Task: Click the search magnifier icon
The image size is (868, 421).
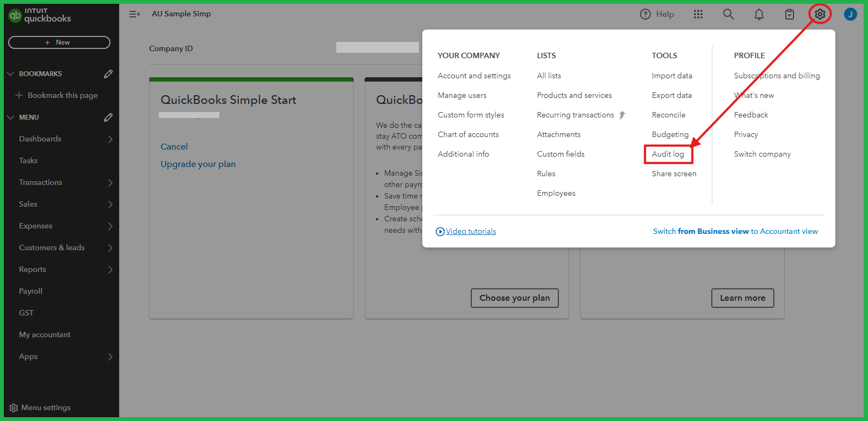Action: click(x=728, y=14)
